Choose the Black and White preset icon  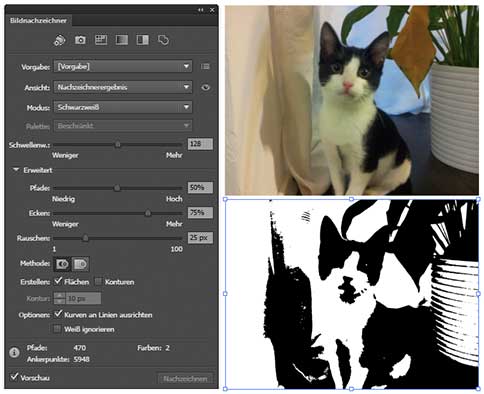[142, 40]
